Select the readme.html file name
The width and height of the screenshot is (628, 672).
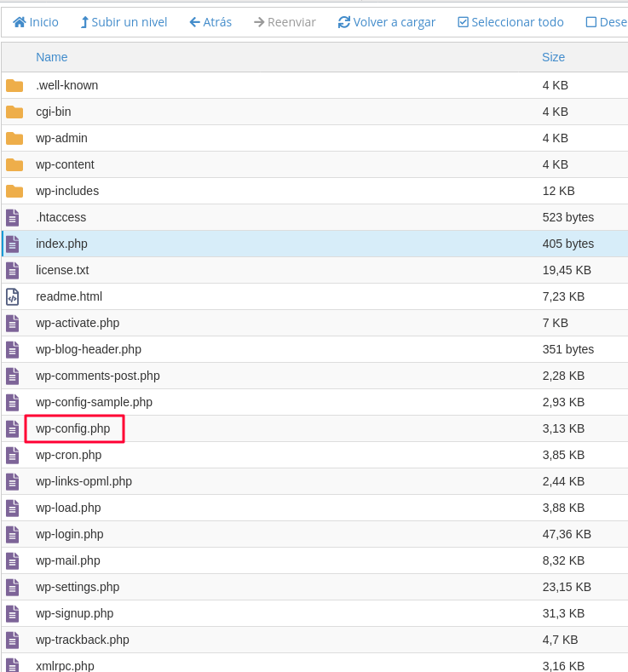point(69,296)
